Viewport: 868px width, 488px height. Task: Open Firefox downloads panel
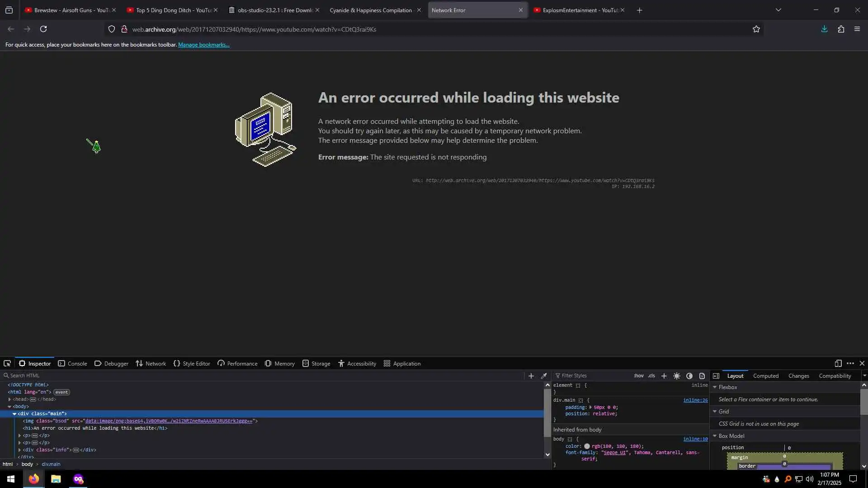(x=824, y=29)
